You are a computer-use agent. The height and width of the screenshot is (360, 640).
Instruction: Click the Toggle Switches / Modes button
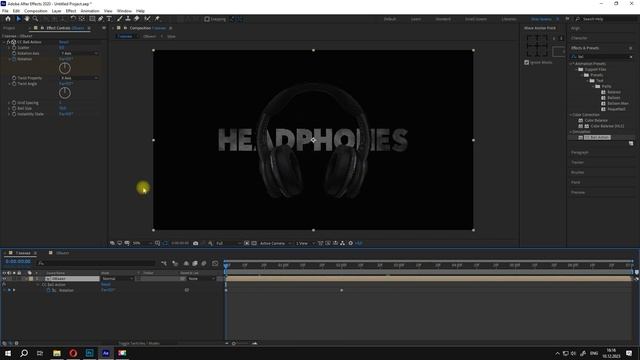139,344
